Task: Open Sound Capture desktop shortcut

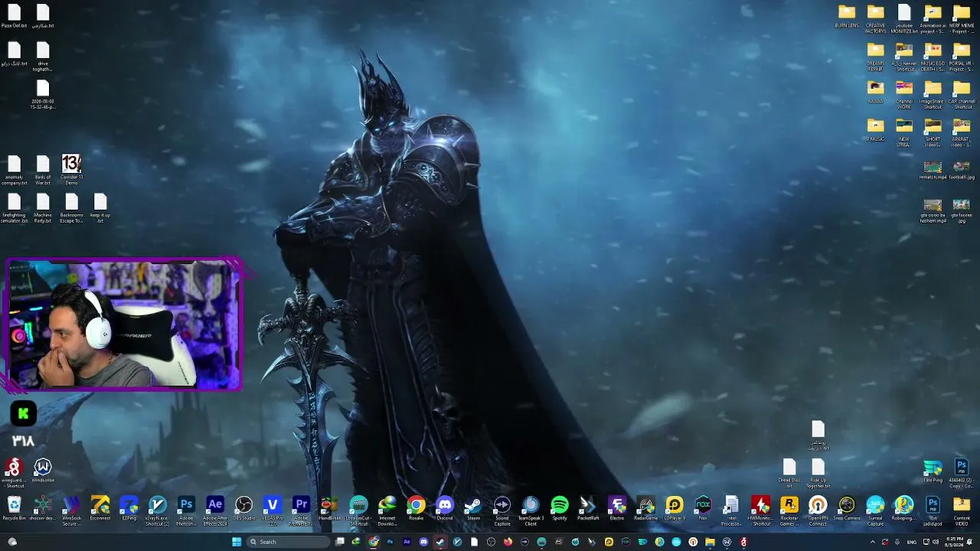Action: [x=502, y=510]
